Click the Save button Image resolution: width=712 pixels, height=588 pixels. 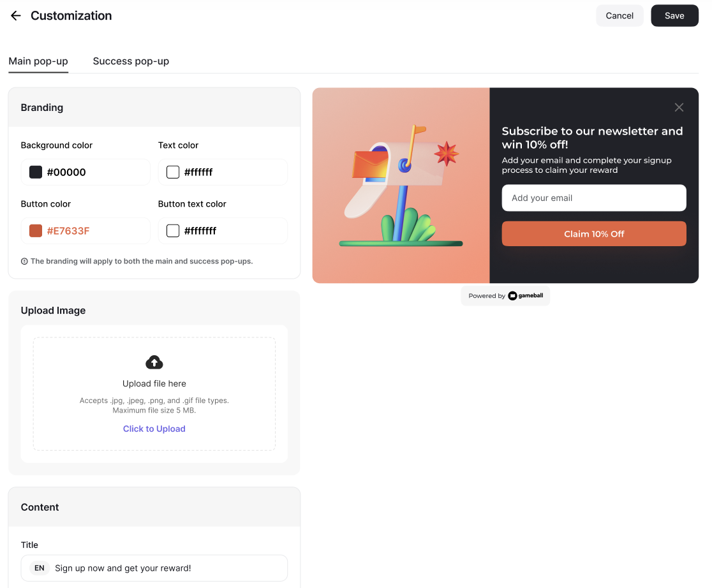[674, 15]
